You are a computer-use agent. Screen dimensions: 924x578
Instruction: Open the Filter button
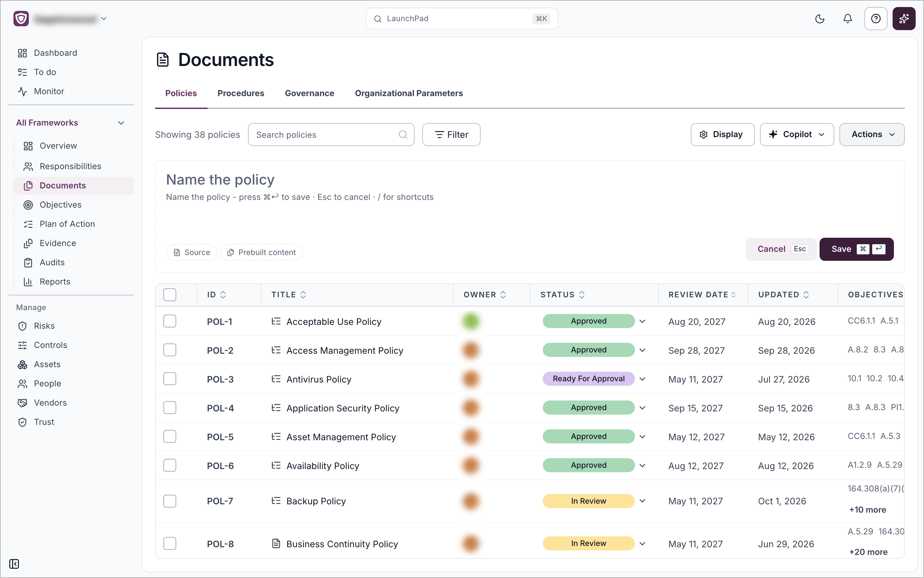coord(451,135)
